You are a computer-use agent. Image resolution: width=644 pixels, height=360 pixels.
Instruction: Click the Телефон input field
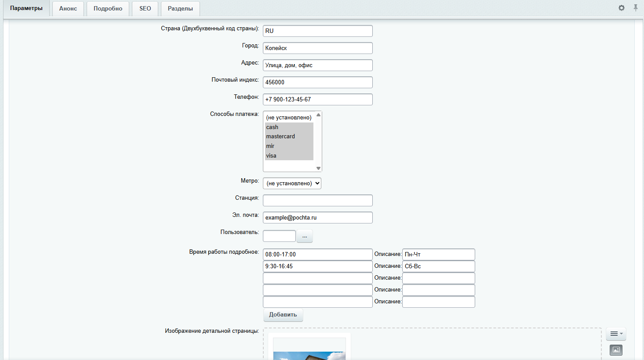coord(317,100)
